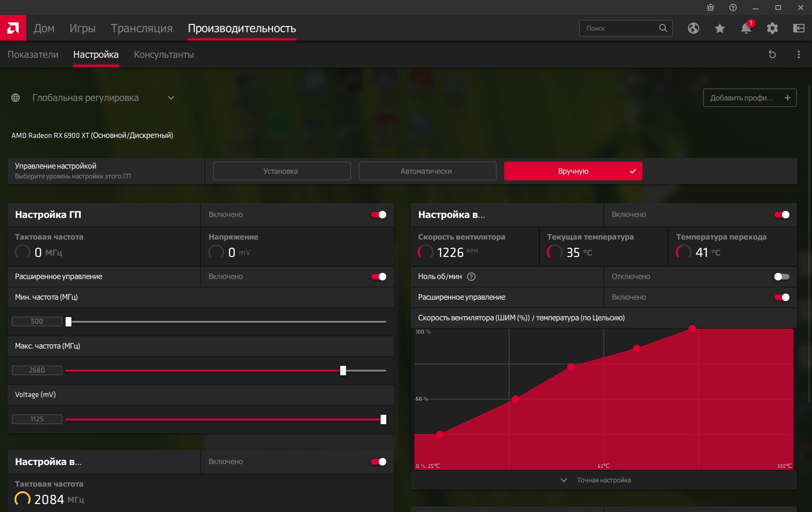Click the reset arrow icon
This screenshot has height=512, width=812.
[772, 54]
